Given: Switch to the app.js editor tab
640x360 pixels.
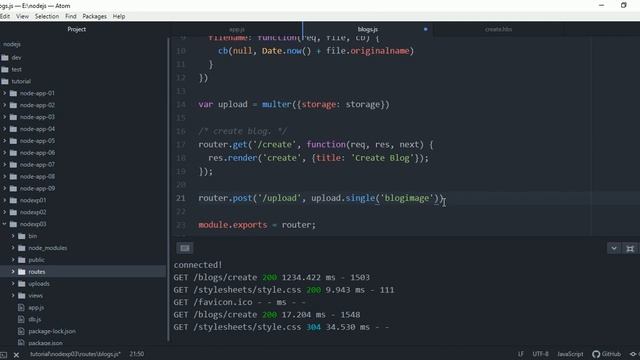Looking at the screenshot, I should (237, 29).
